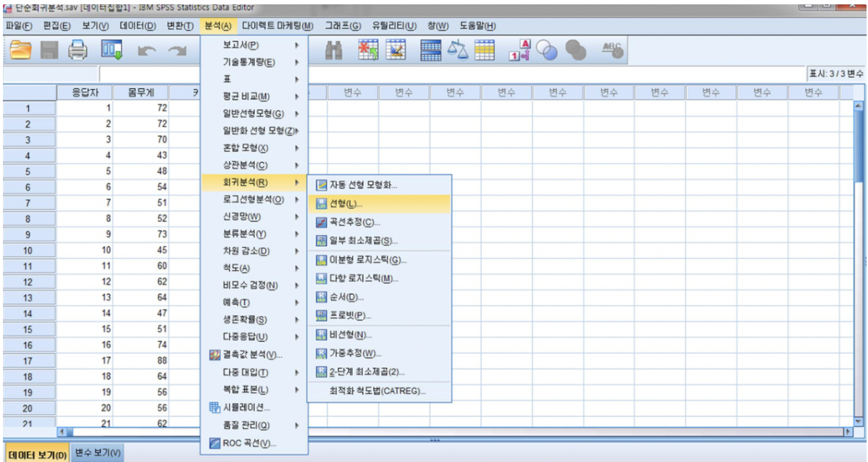Click the Select Cases toolbar icon
Screen dimensions: 868x462
point(485,51)
